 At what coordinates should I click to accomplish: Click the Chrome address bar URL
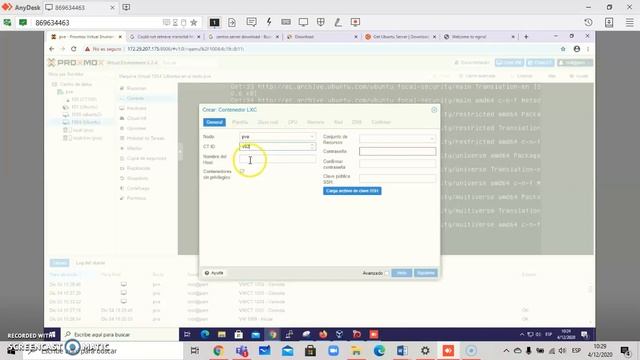click(x=186, y=49)
